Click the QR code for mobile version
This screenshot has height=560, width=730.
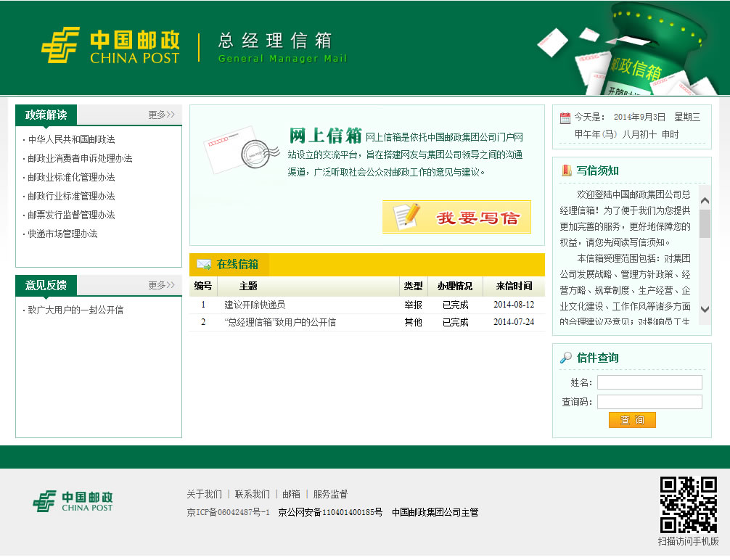click(688, 505)
